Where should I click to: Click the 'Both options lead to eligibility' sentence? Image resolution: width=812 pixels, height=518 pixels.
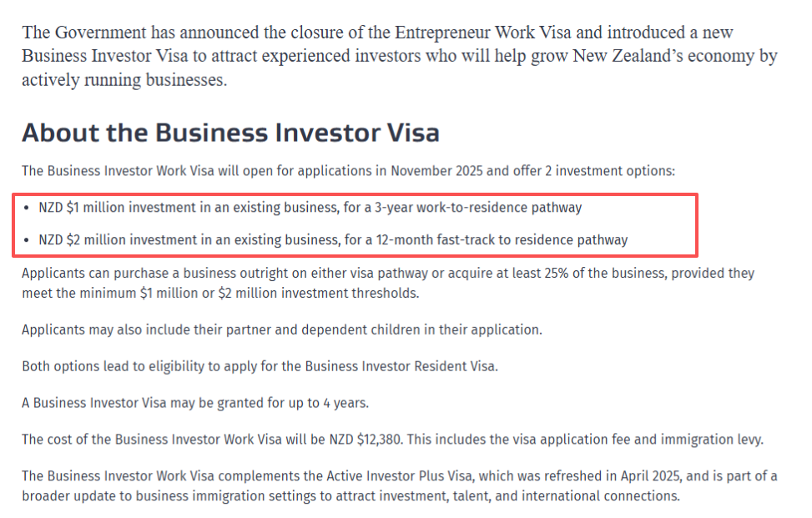[x=260, y=366]
